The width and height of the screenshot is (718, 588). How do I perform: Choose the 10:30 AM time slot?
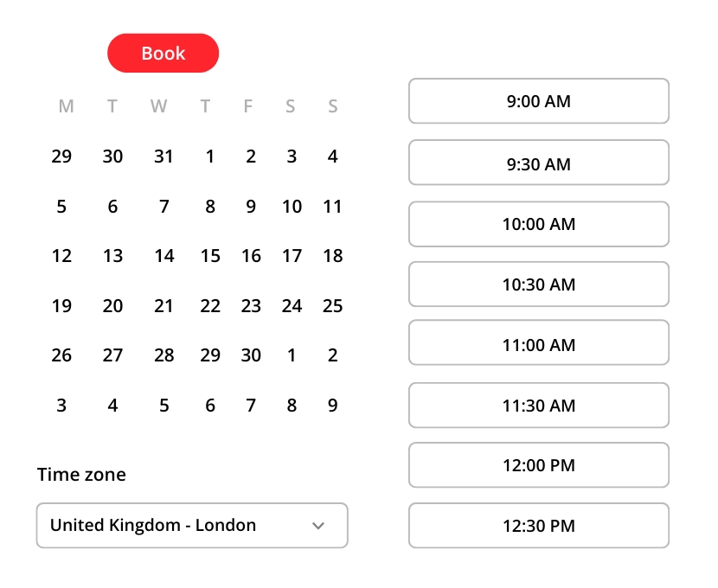538,284
